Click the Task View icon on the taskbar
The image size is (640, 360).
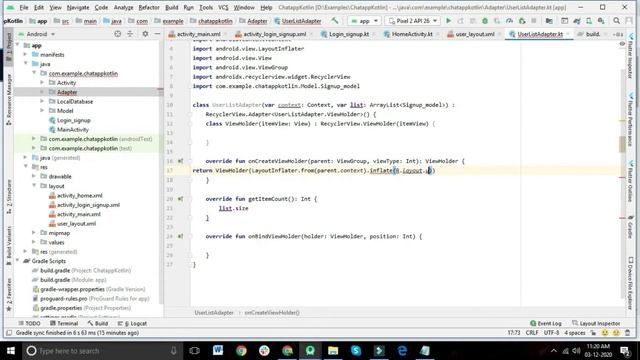point(195,350)
